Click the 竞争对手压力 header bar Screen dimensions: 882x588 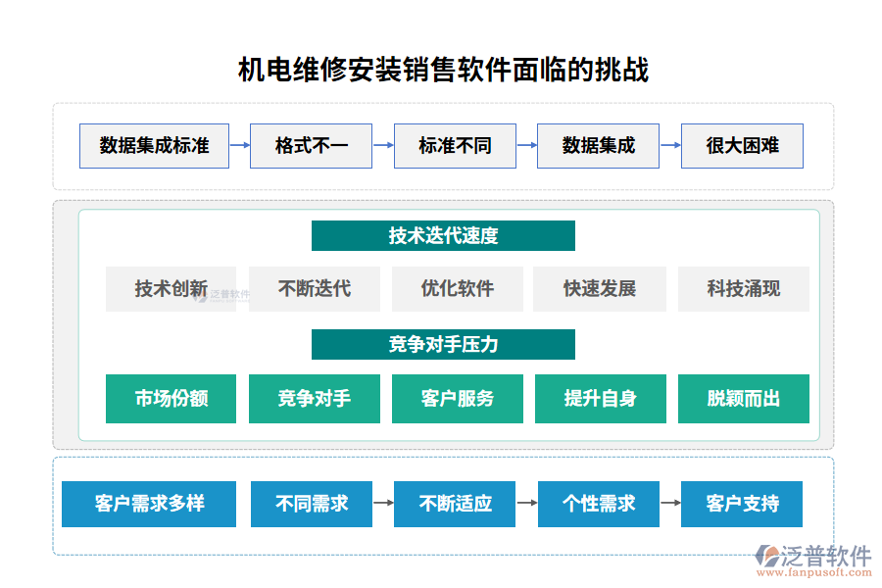pos(443,344)
